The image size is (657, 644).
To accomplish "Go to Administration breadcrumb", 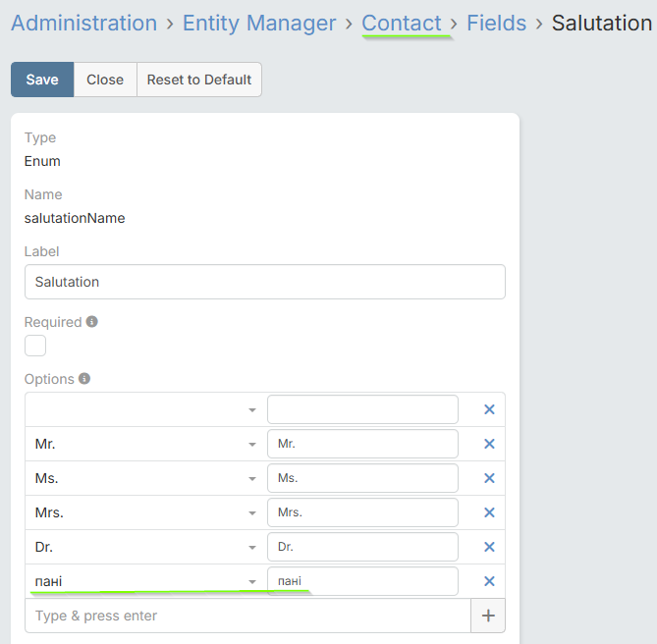I will 83,23.
